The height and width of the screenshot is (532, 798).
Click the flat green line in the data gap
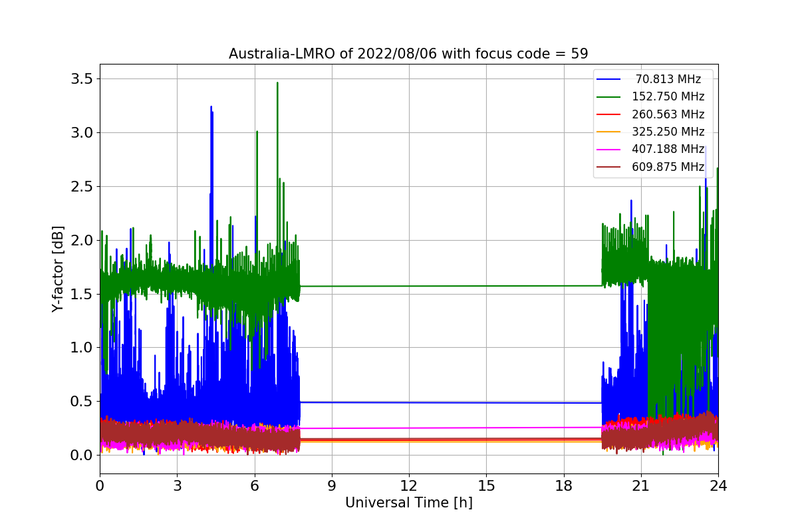(451, 286)
